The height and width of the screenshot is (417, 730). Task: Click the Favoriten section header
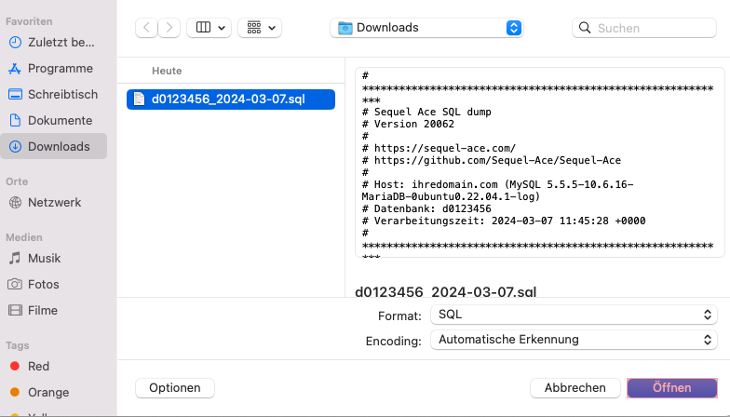pyautogui.click(x=29, y=21)
